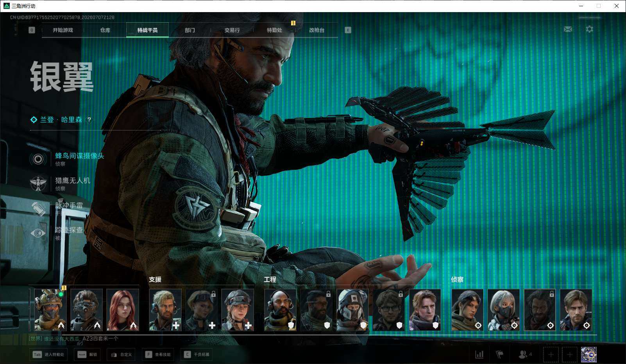The image size is (626, 364).
Task: Select the locked dark-bearded recon operator
Action: [540, 310]
